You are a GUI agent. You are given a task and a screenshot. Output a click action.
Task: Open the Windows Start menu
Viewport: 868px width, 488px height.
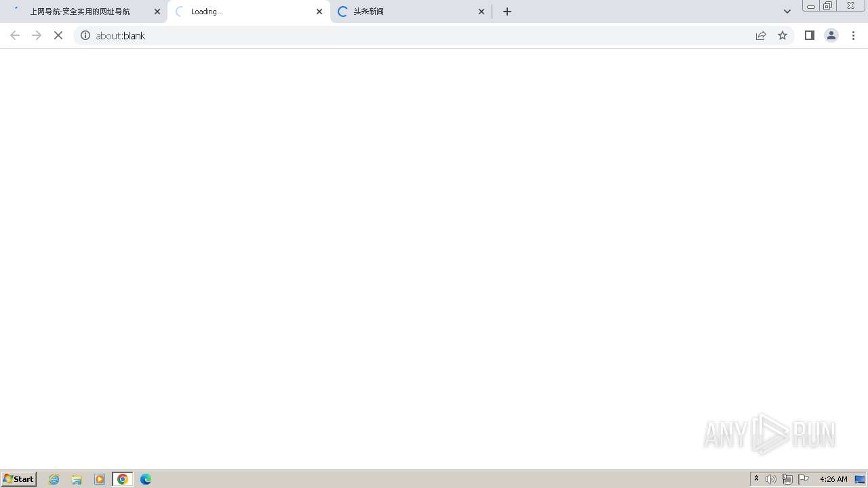19,479
